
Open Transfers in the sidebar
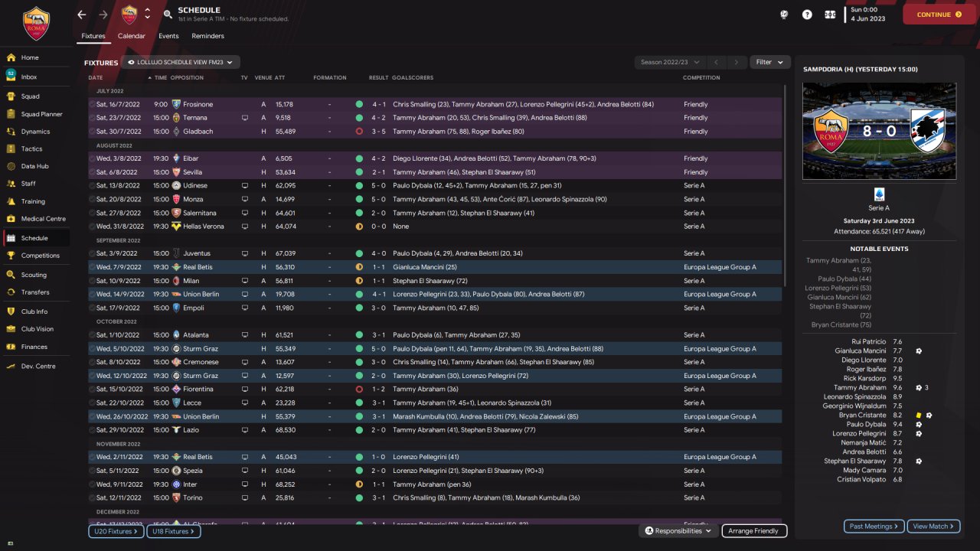click(x=35, y=292)
